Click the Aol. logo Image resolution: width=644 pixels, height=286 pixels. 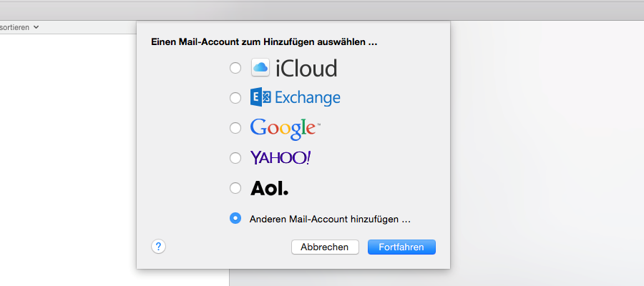(x=270, y=188)
